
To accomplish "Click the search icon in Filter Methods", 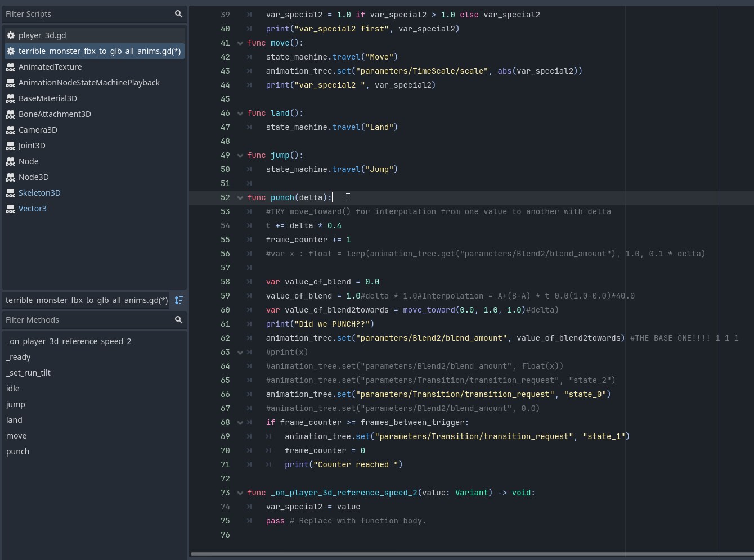I will pos(178,320).
